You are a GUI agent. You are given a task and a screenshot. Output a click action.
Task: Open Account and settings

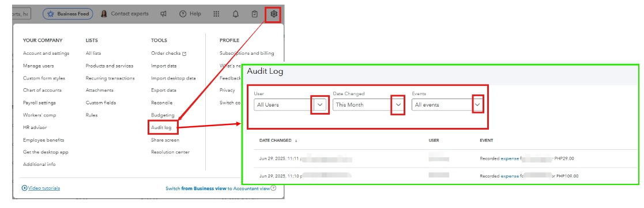point(46,54)
